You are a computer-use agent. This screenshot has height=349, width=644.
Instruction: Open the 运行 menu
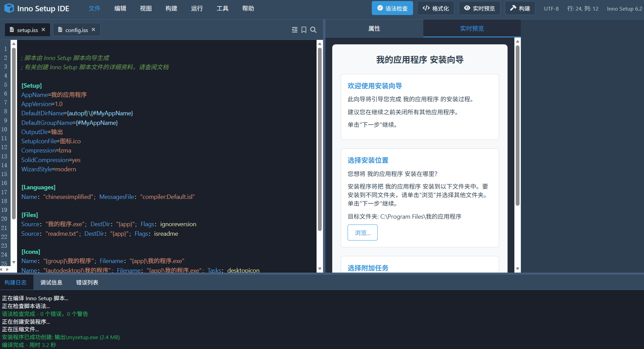[197, 9]
